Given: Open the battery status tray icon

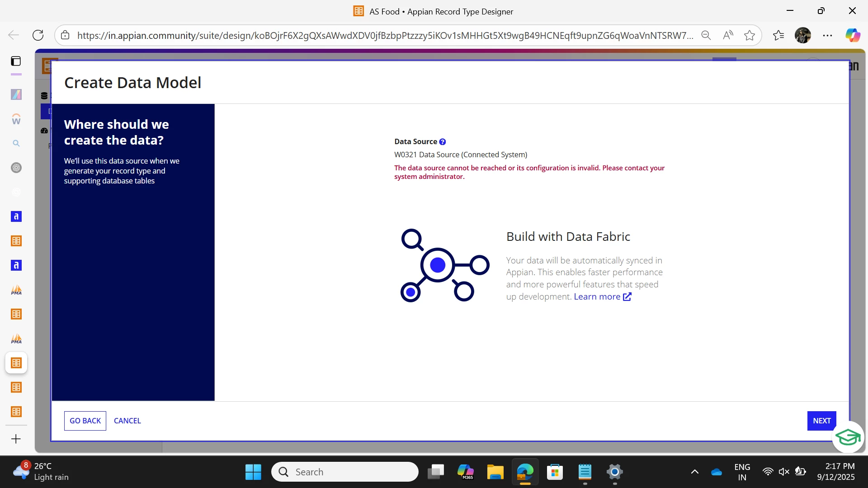Looking at the screenshot, I should pyautogui.click(x=800, y=472).
